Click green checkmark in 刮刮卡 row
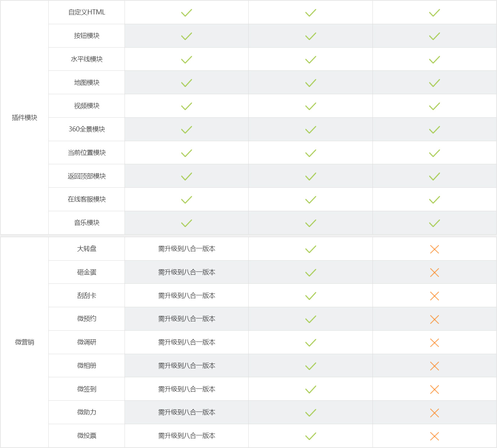Screen dimensions: 497x448 [x=311, y=296]
